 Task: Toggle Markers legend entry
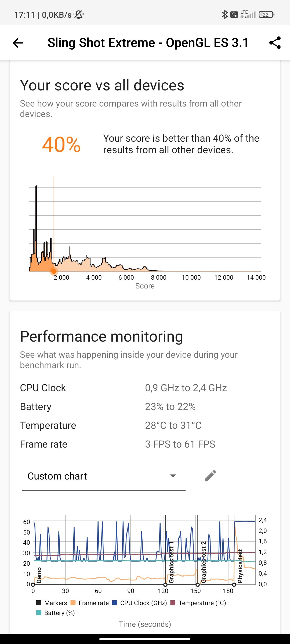pos(52,603)
